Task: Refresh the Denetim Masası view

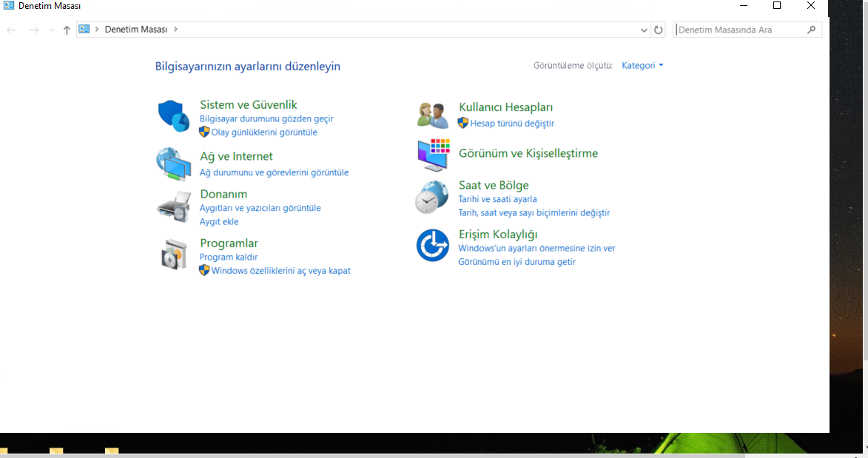Action: click(x=658, y=30)
